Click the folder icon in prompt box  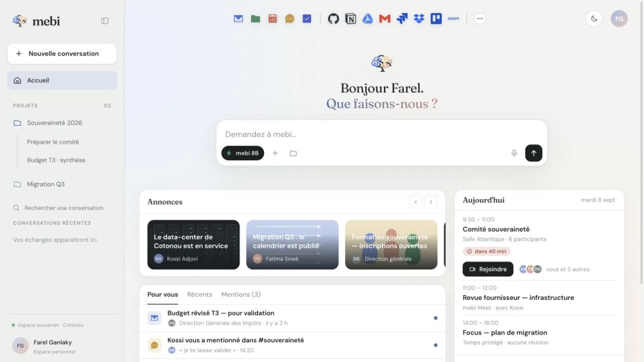coord(293,153)
